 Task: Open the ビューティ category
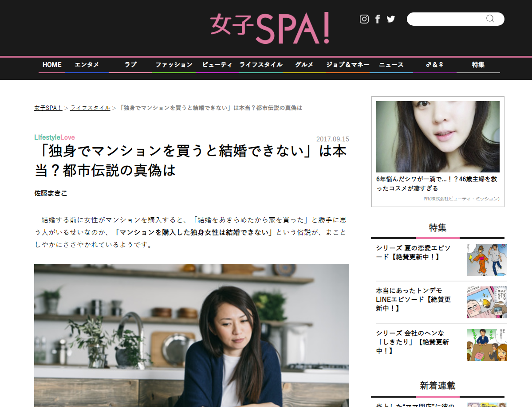217,64
